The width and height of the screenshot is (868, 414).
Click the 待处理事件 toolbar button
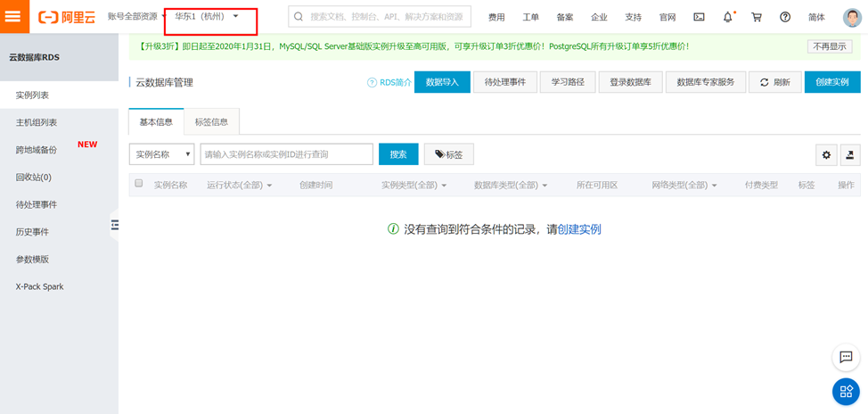click(505, 82)
